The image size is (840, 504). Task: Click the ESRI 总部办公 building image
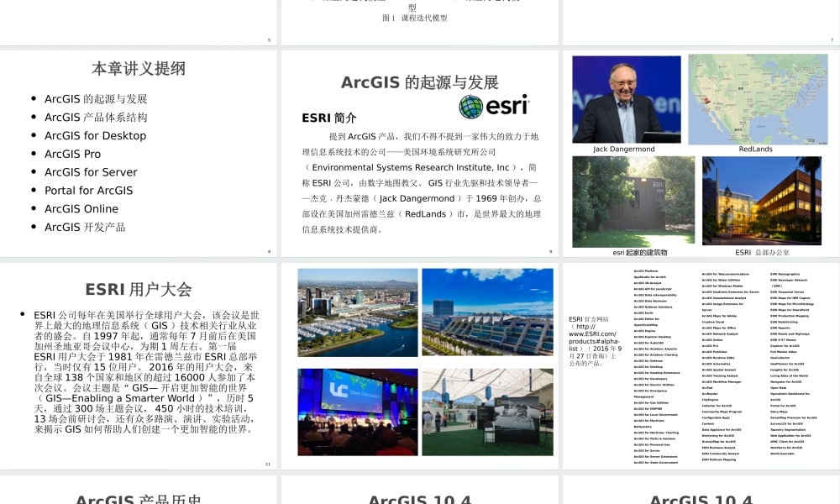click(x=761, y=201)
